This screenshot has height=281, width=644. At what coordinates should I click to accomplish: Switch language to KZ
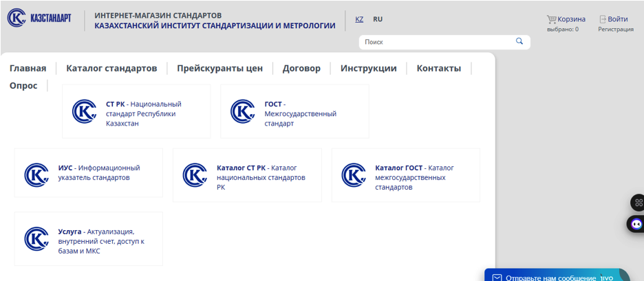pyautogui.click(x=359, y=19)
